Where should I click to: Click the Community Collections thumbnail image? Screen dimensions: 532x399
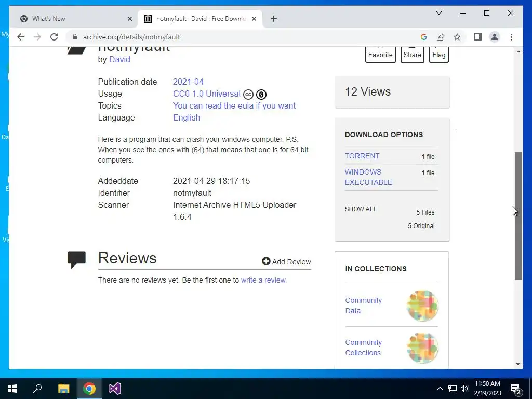click(x=422, y=348)
